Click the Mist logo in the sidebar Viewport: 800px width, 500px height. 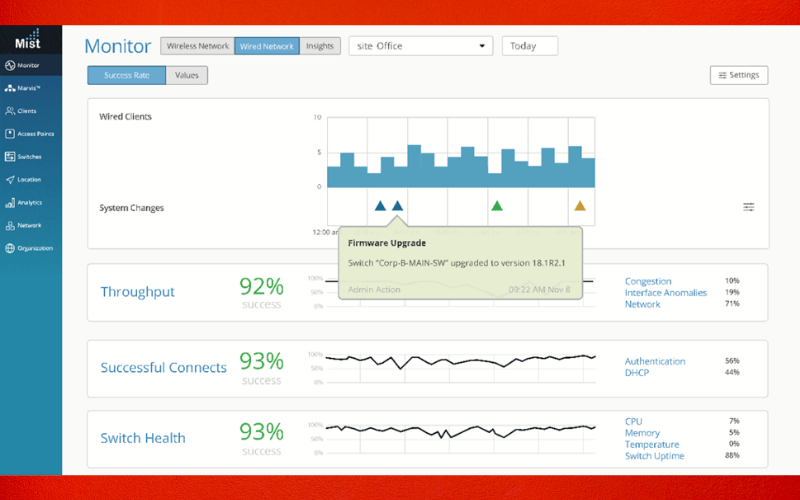pos(28,39)
